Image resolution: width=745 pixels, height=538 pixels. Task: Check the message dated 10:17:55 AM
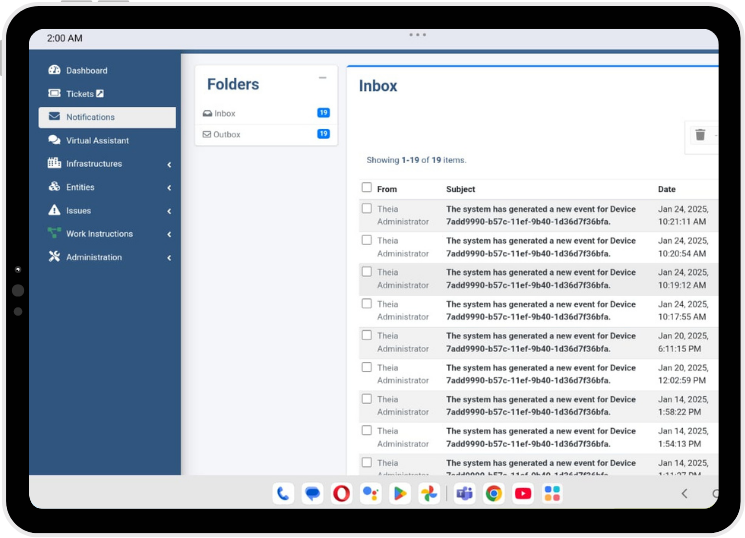pyautogui.click(x=366, y=303)
